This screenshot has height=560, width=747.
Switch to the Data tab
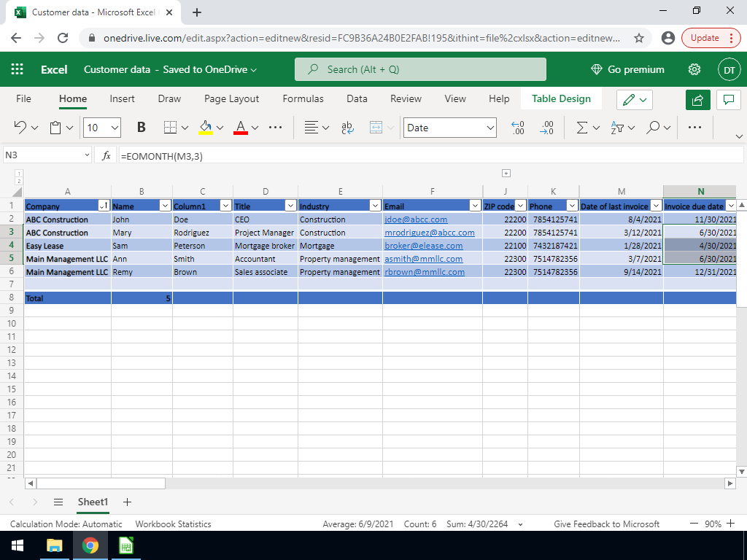(357, 98)
